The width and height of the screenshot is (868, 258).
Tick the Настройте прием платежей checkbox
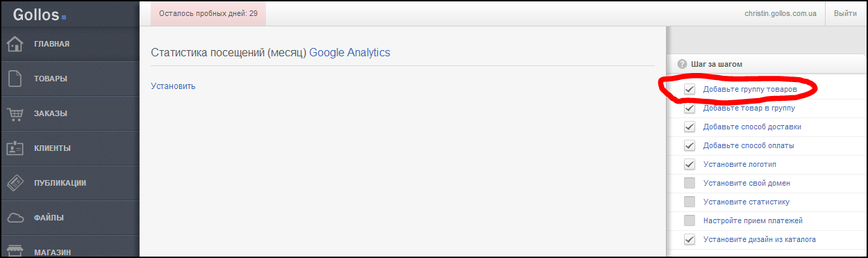(x=690, y=220)
